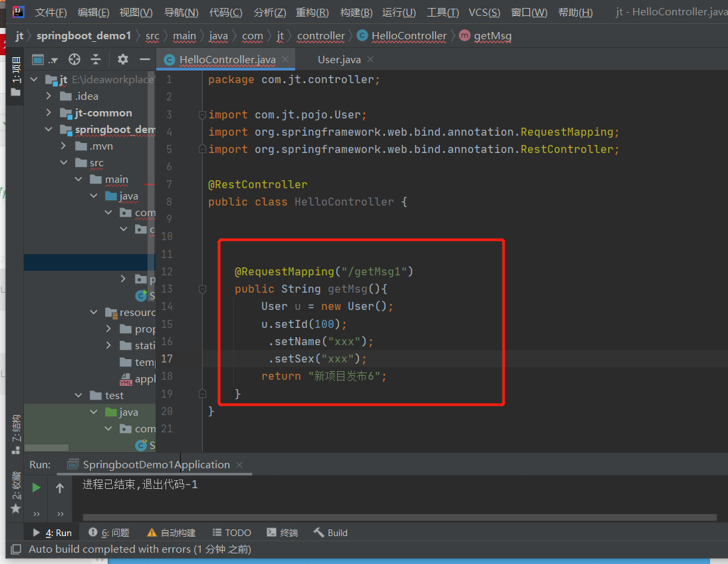The height and width of the screenshot is (564, 728).
Task: Expand the .idea folder
Action: point(49,96)
